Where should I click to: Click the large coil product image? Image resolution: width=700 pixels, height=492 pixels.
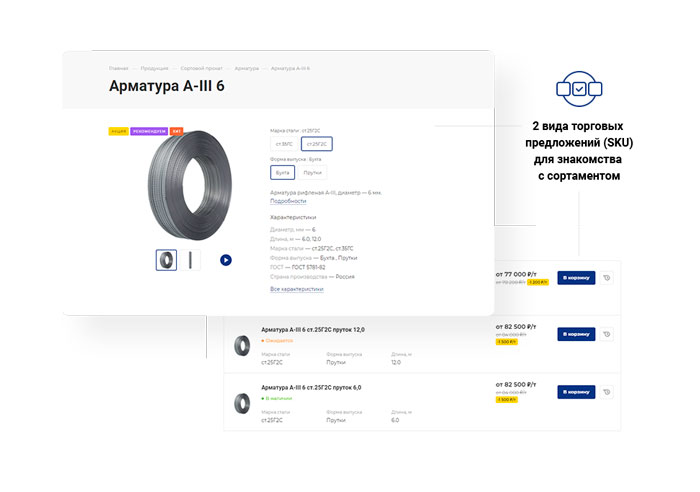point(190,185)
